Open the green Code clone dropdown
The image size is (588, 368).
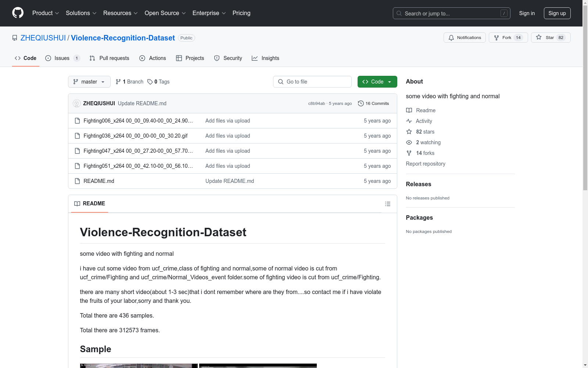(x=377, y=82)
